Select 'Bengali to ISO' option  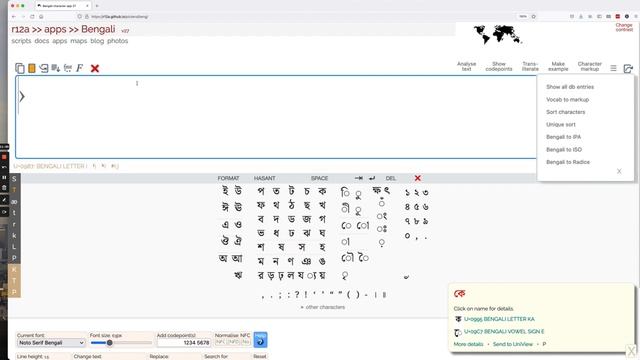[x=564, y=149]
